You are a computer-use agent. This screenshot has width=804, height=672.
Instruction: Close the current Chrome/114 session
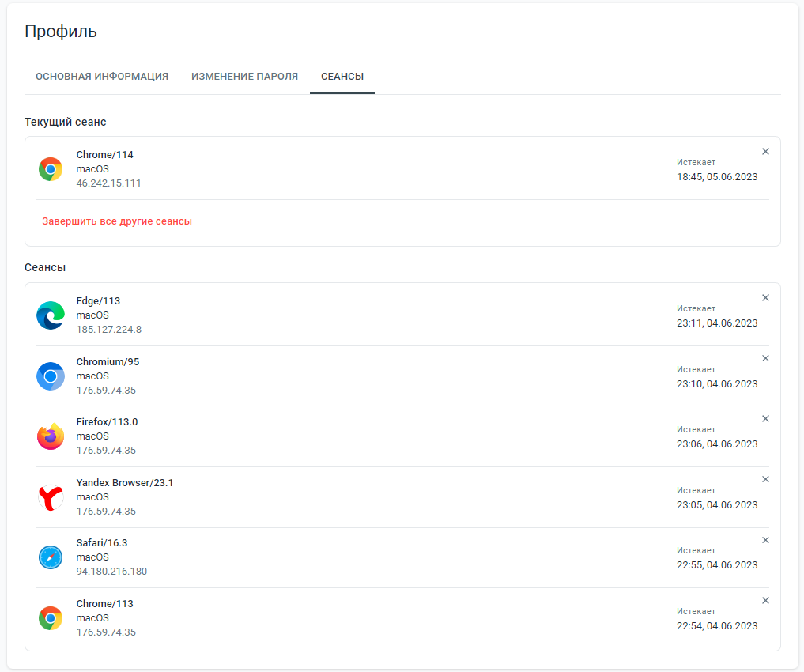coord(765,151)
